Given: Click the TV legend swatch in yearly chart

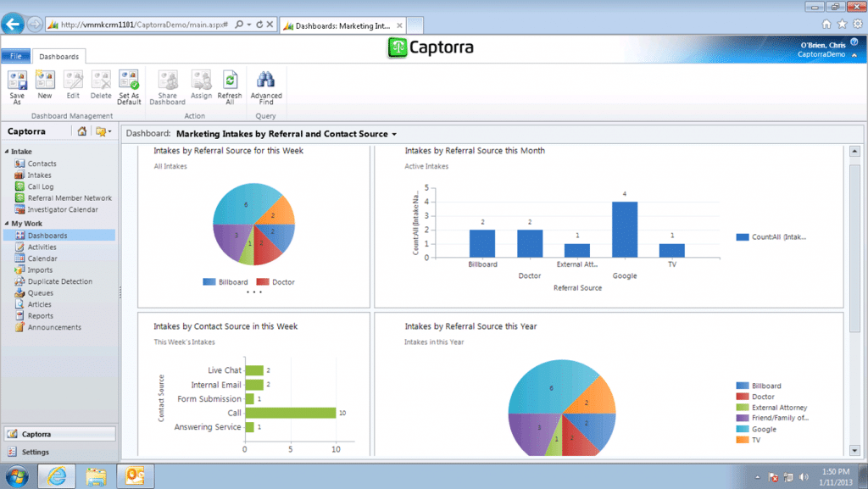Looking at the screenshot, I should pos(743,441).
